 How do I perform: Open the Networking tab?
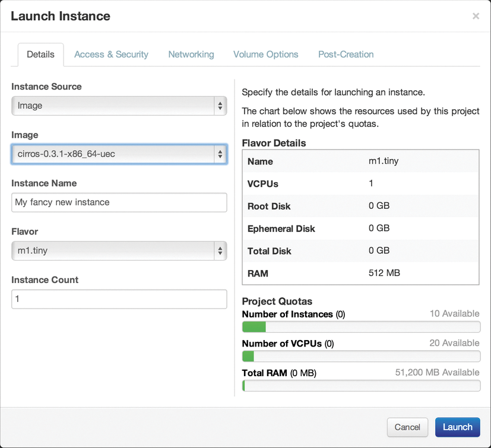tap(191, 54)
